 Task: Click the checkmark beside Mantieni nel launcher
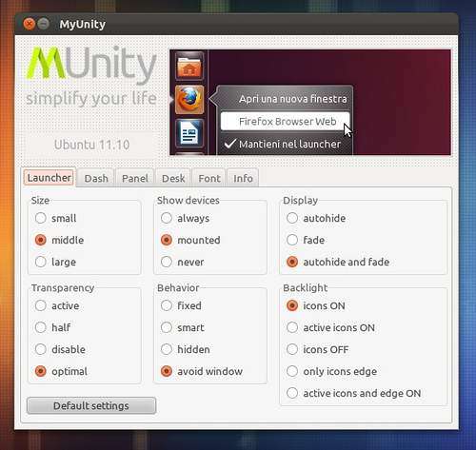[x=229, y=144]
